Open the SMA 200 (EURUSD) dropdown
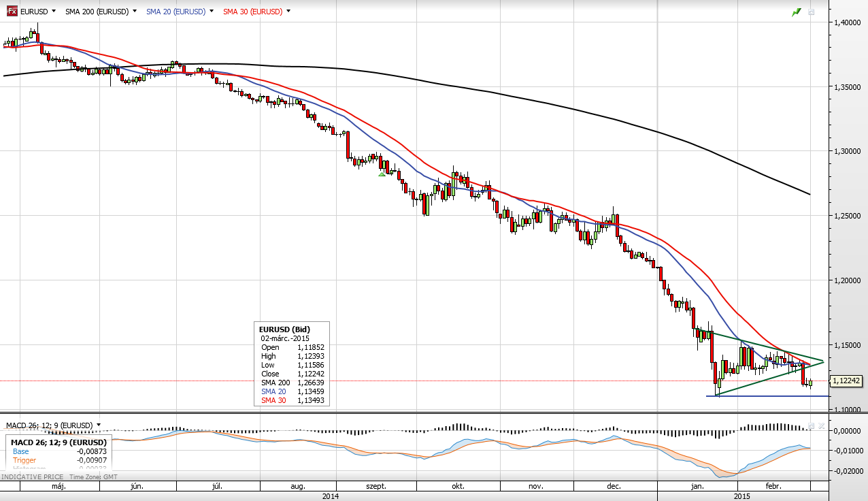 (135, 12)
